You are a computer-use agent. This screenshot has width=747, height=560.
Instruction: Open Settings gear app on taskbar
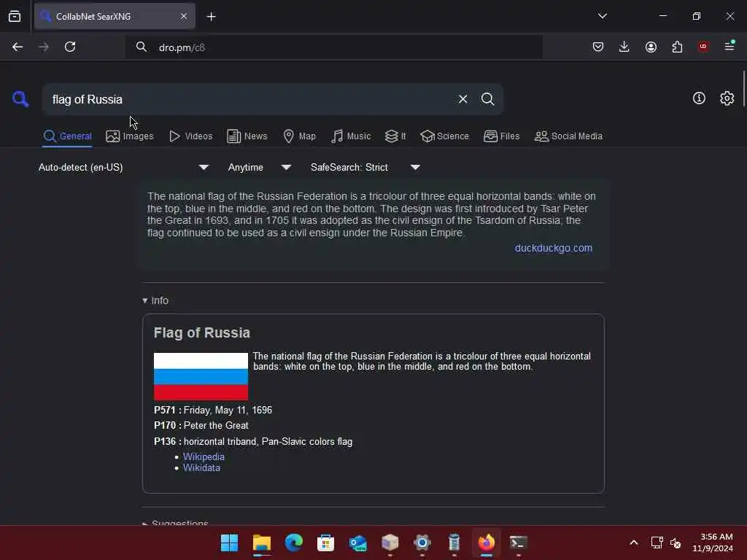422,542
